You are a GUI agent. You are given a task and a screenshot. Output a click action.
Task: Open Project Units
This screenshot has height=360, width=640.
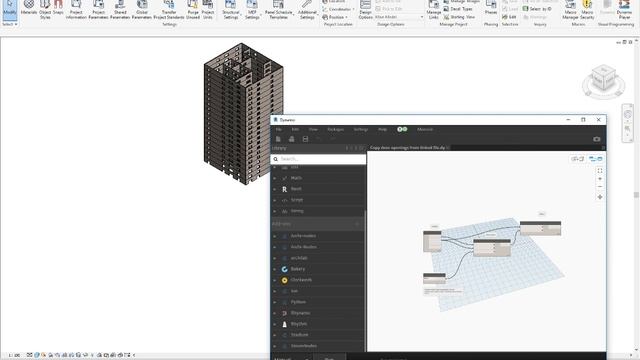click(x=208, y=9)
